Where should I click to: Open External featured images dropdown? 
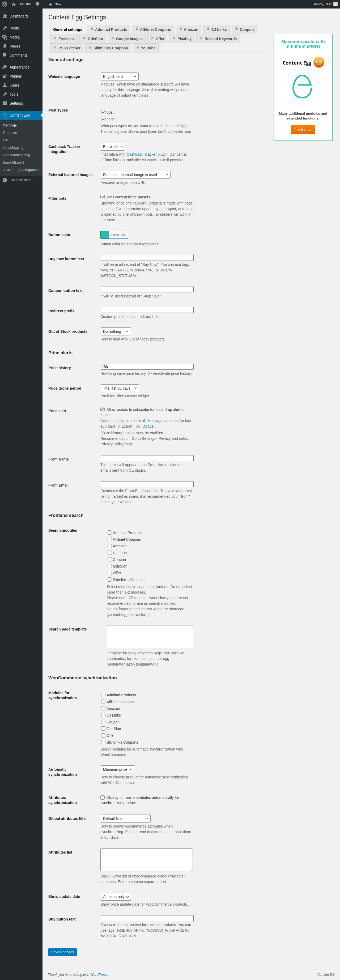135,174
